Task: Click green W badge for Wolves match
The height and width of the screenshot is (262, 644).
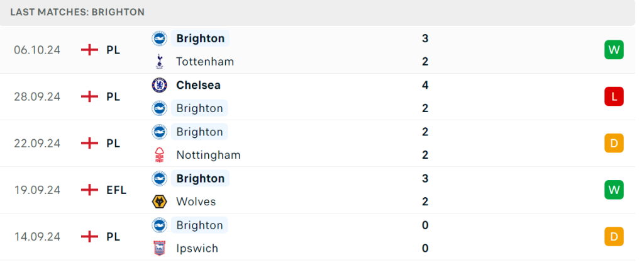Action: coord(614,190)
